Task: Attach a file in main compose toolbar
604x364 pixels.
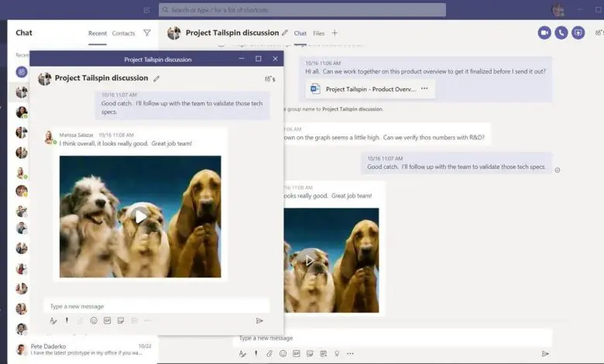Action: [269, 354]
